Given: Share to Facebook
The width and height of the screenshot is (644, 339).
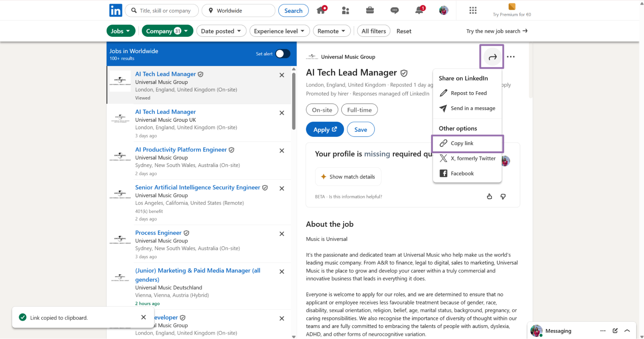Looking at the screenshot, I should [467, 173].
